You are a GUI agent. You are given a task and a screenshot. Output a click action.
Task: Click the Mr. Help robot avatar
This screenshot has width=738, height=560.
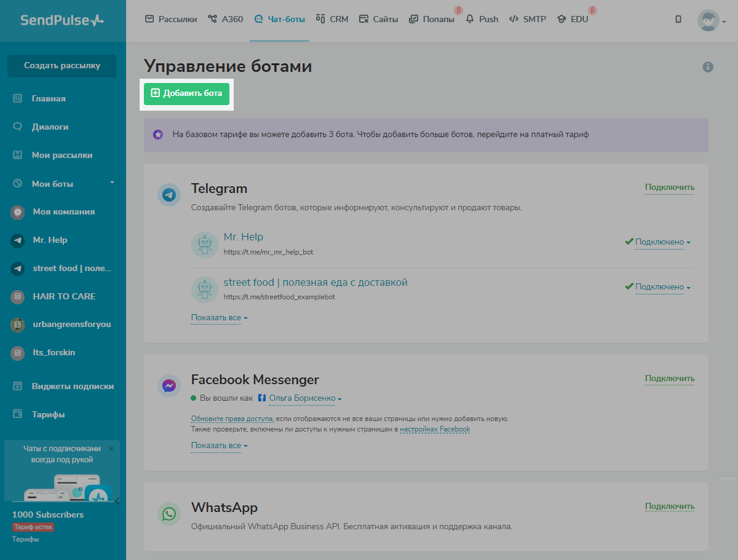coord(204,243)
